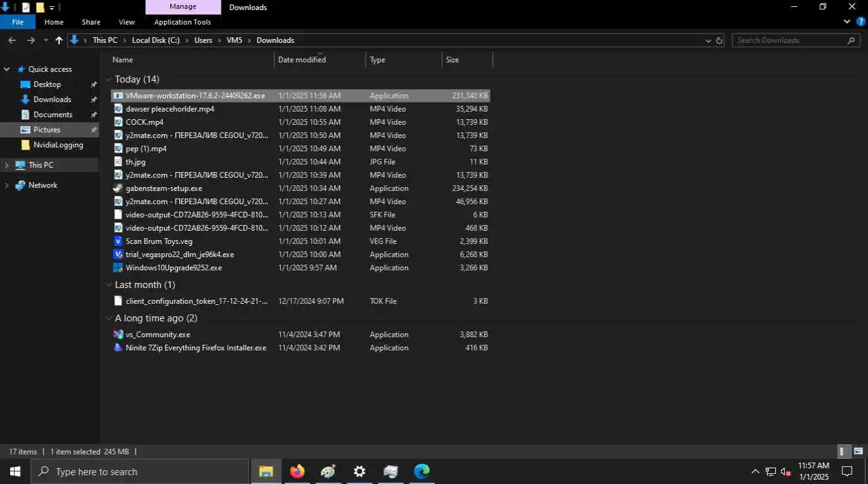Switch to the View ribbon tab
Screen dimensions: 868x484
pyautogui.click(x=127, y=22)
